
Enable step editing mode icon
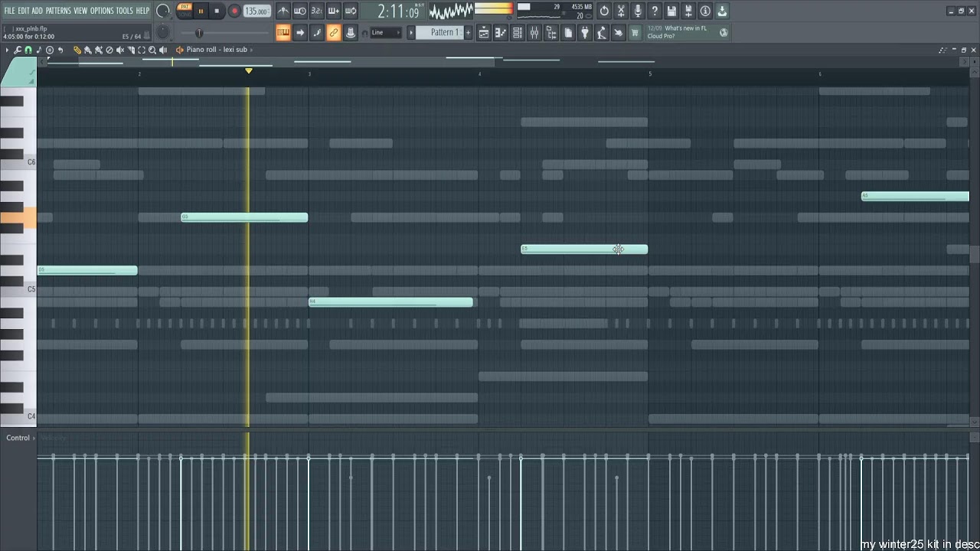point(317,32)
